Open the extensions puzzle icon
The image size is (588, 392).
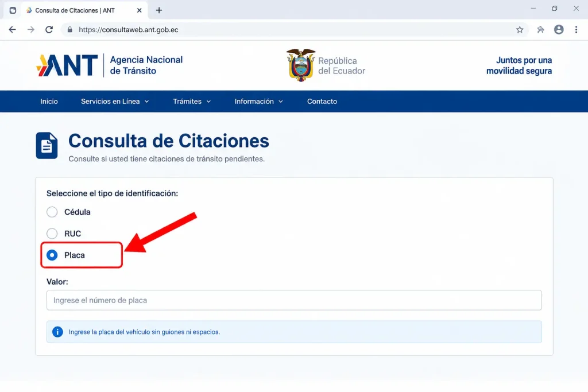(x=540, y=30)
